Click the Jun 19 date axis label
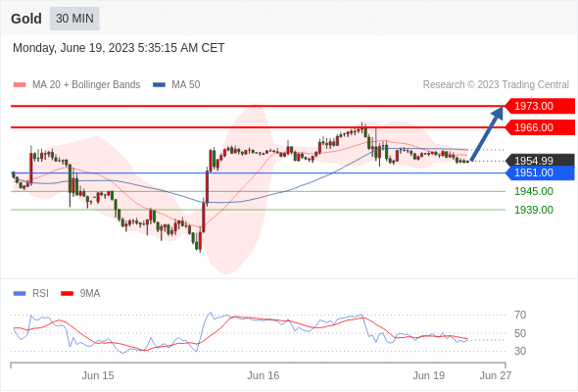Image resolution: width=578 pixels, height=392 pixels. [429, 375]
